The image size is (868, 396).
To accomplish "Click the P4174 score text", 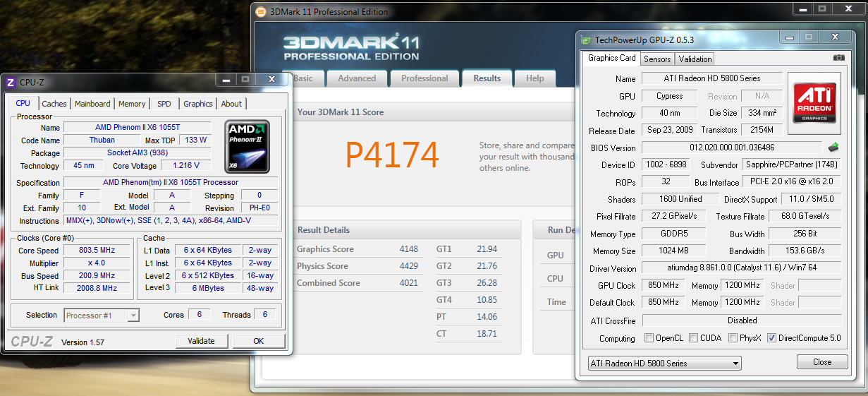I will point(392,154).
